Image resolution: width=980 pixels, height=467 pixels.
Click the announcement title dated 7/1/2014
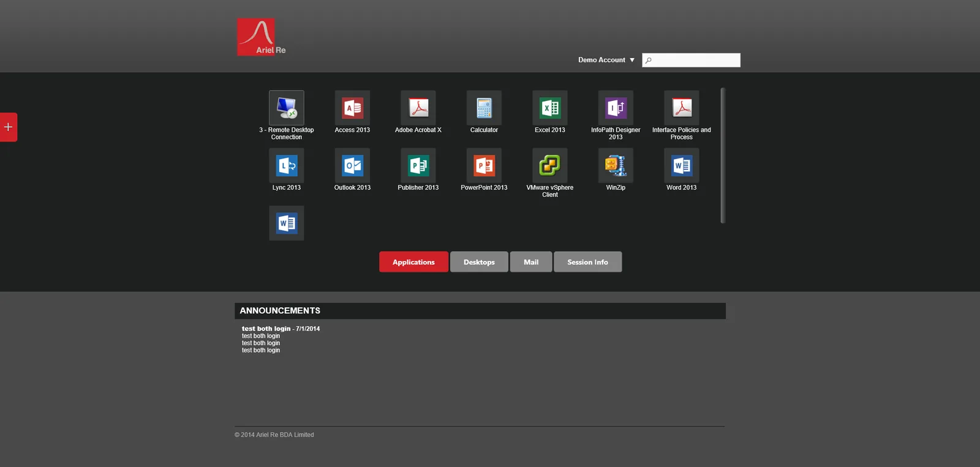pyautogui.click(x=281, y=329)
